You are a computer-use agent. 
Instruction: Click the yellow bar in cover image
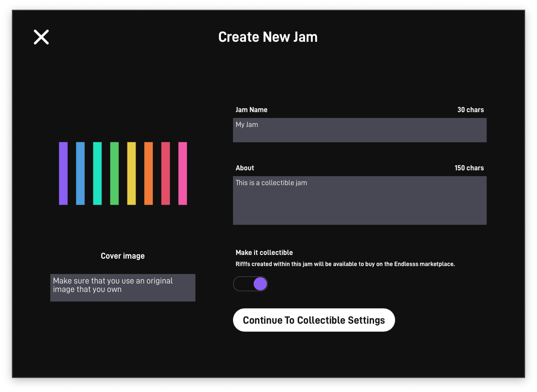pyautogui.click(x=131, y=174)
